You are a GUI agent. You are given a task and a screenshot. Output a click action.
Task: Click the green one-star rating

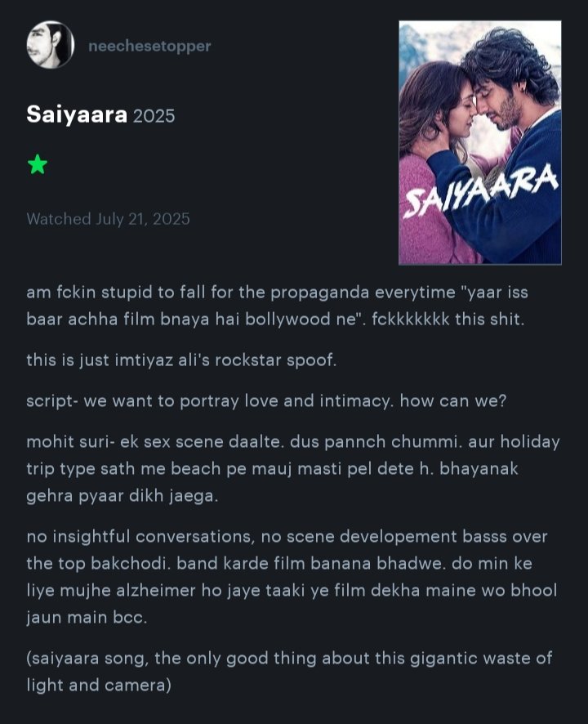(38, 165)
